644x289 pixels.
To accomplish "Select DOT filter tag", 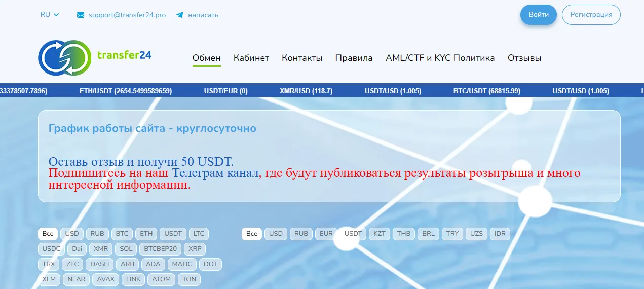I will click(x=211, y=264).
